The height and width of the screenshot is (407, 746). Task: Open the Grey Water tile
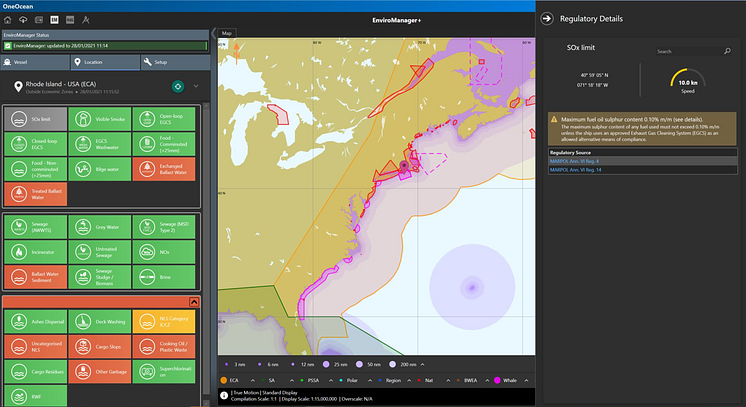coord(99,227)
